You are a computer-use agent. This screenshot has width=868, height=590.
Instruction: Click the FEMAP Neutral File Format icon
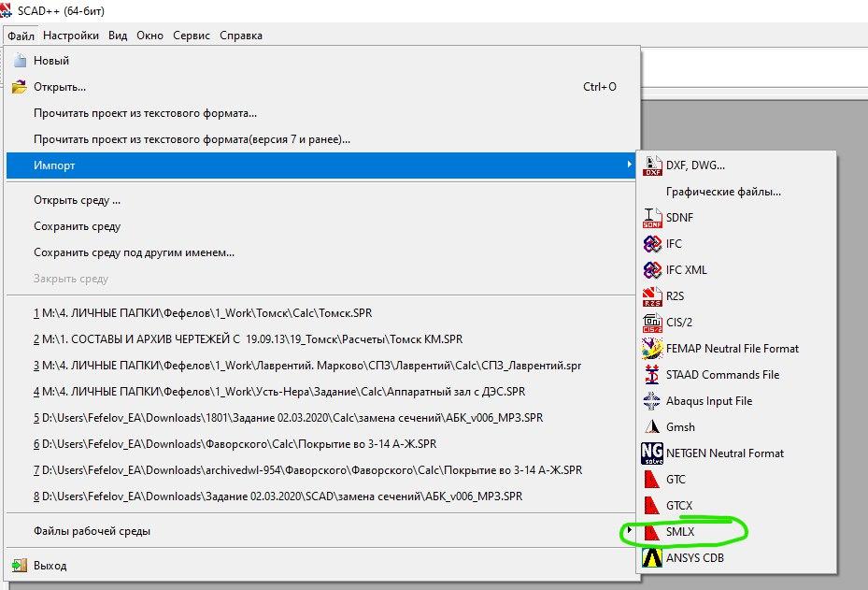652,349
